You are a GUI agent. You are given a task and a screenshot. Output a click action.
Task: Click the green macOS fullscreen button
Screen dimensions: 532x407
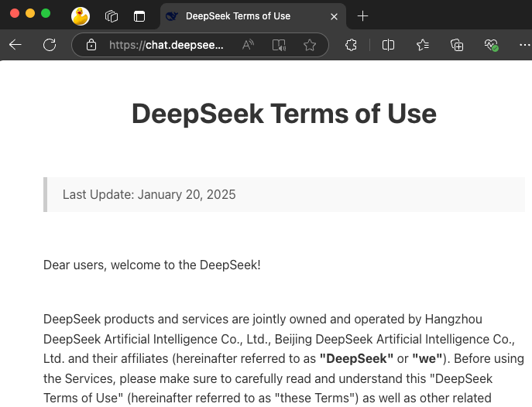pyautogui.click(x=46, y=13)
